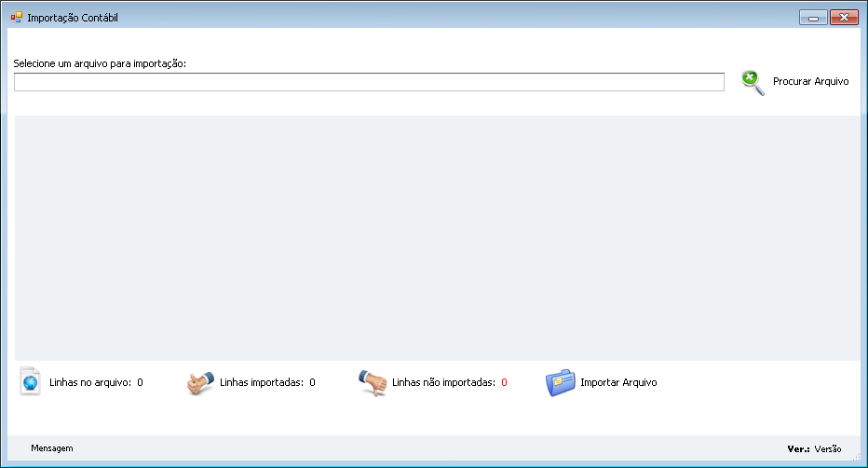Click the red zero count of non-imported lines
The image size is (868, 468).
tap(504, 383)
